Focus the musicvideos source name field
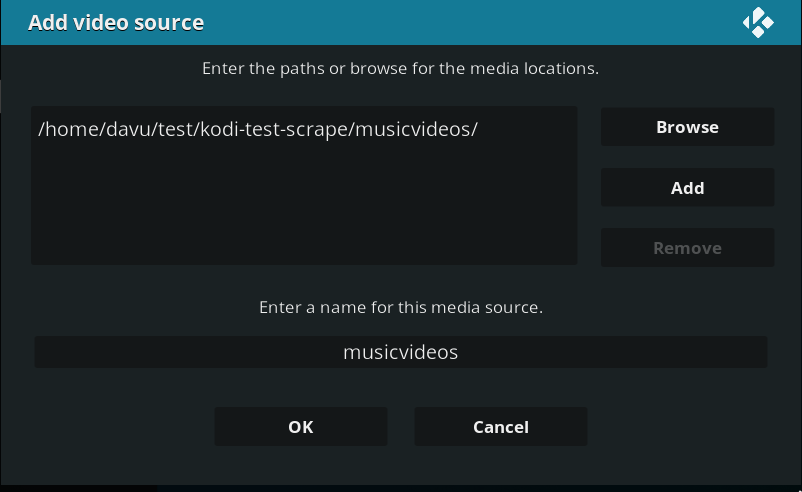The height and width of the screenshot is (492, 802). point(400,352)
